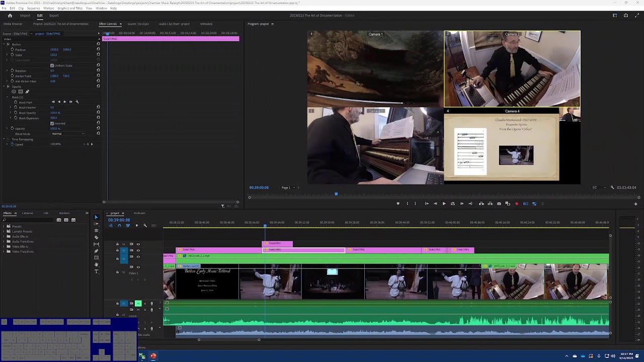The image size is (644, 362).
Task: Open Mask Path tracking settings wrench
Action: click(x=77, y=102)
